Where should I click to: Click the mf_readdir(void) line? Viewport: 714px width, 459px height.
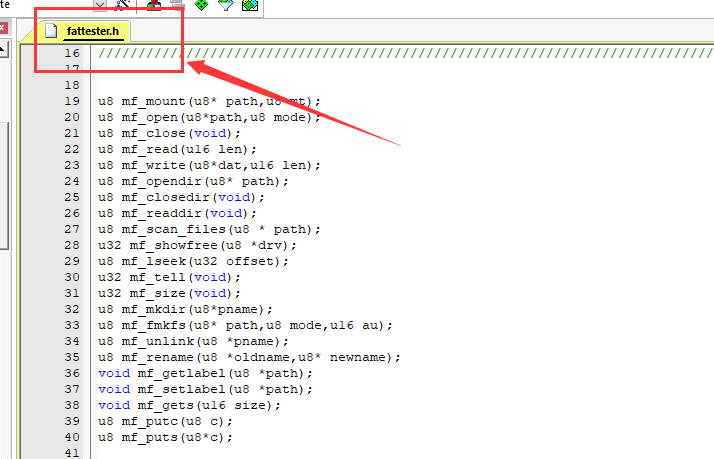coord(177,213)
